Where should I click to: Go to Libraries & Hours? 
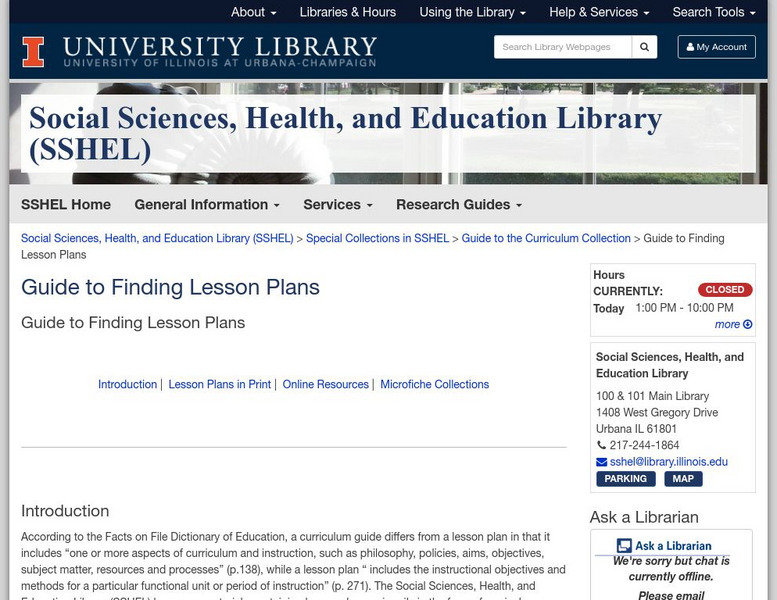click(x=348, y=12)
